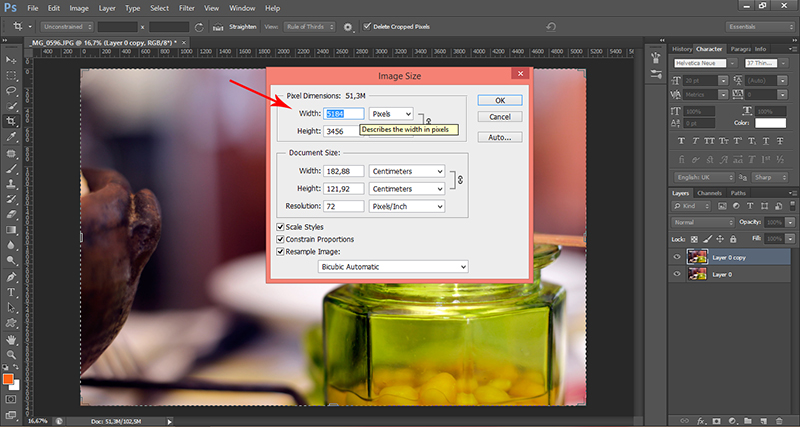Open the Resolution units Pixels/Inch dropdown
The width and height of the screenshot is (800, 427).
tap(406, 206)
